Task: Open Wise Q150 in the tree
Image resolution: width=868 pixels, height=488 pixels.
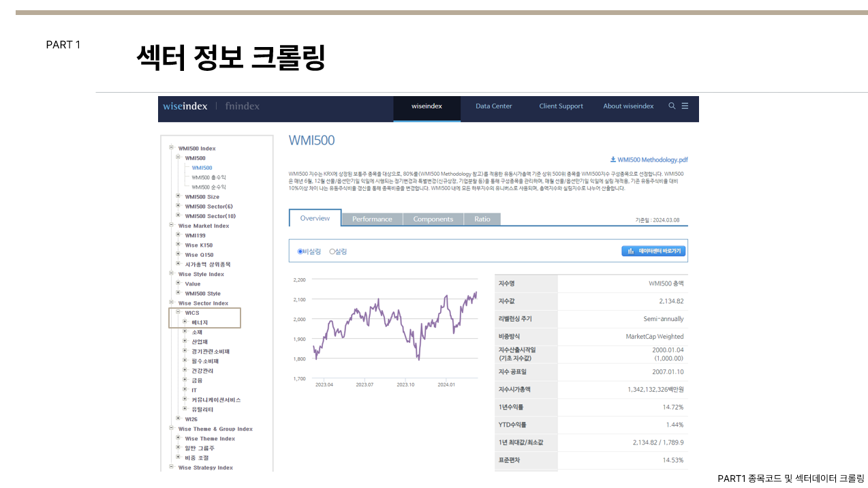Action: (x=198, y=255)
